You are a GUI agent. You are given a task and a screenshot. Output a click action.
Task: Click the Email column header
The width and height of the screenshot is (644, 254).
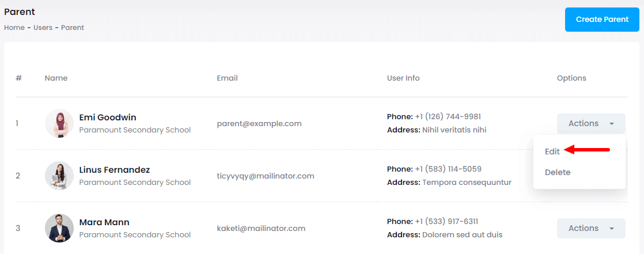[227, 78]
